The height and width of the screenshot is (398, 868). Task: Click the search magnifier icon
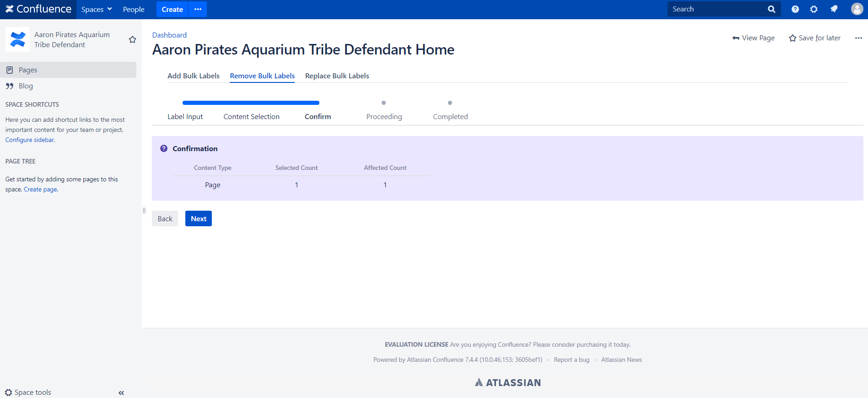(771, 9)
